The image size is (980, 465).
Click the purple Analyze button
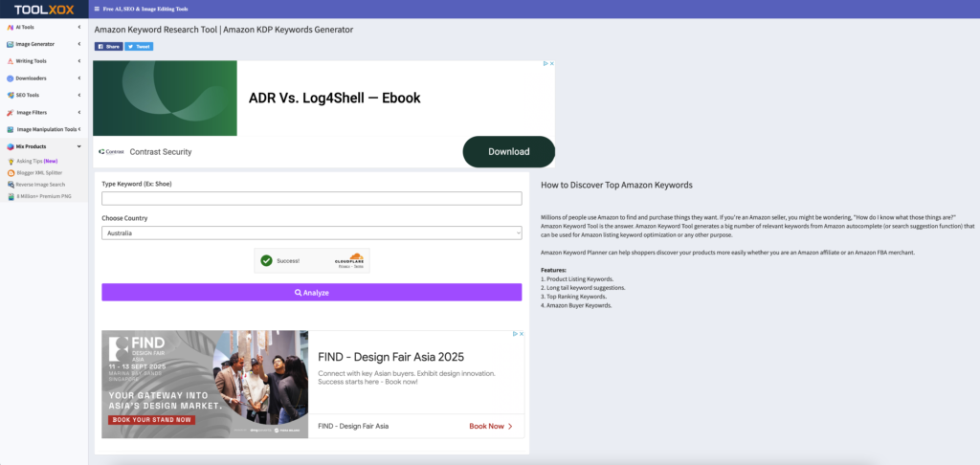[x=312, y=293]
